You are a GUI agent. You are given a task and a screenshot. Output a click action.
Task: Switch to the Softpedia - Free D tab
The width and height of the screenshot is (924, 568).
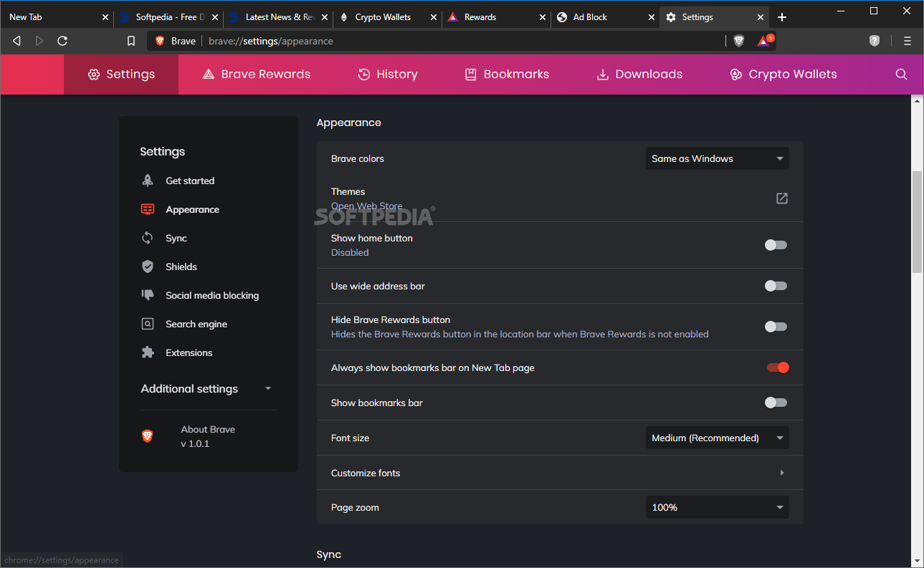(x=168, y=17)
